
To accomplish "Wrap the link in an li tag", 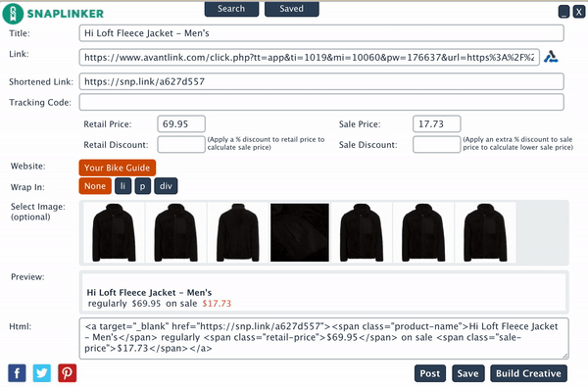I will pos(123,186).
